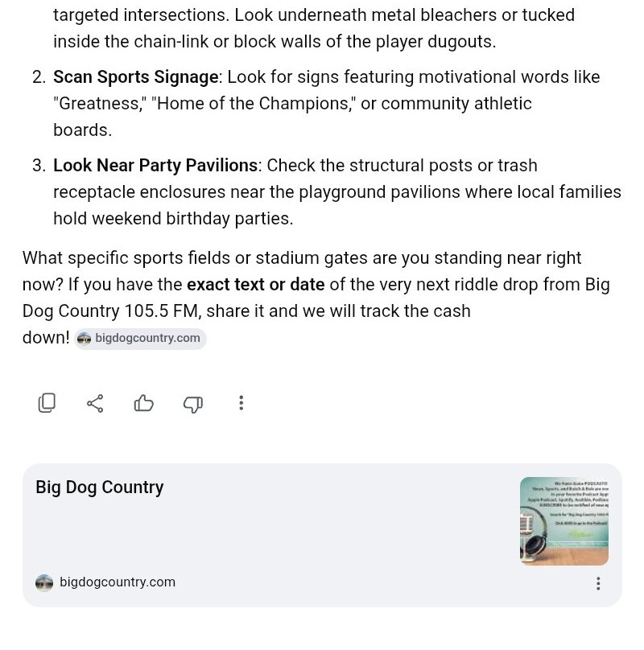Click the 'Home of the Champions' quoted text
This screenshot has width=644, height=650.
click(x=253, y=104)
